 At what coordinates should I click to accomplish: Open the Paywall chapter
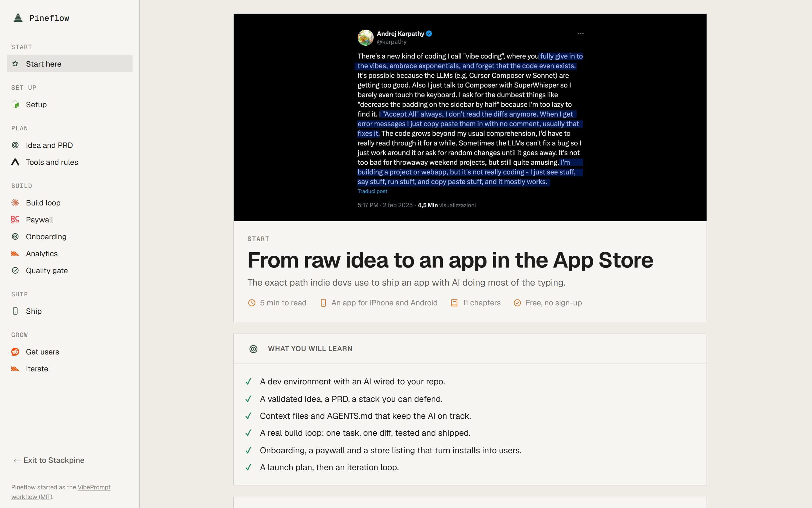click(x=69, y=220)
